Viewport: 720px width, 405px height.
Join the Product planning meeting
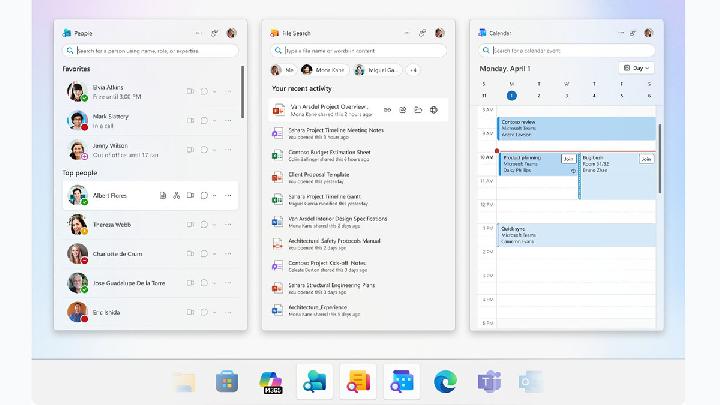coord(568,158)
